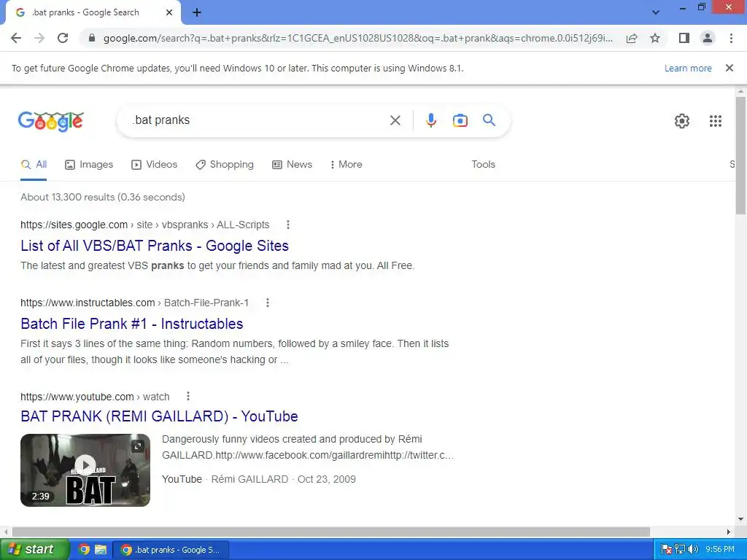Viewport: 747px width, 560px height.
Task: Open List of All VBS/BAT Pranks link
Action: pyautogui.click(x=155, y=246)
